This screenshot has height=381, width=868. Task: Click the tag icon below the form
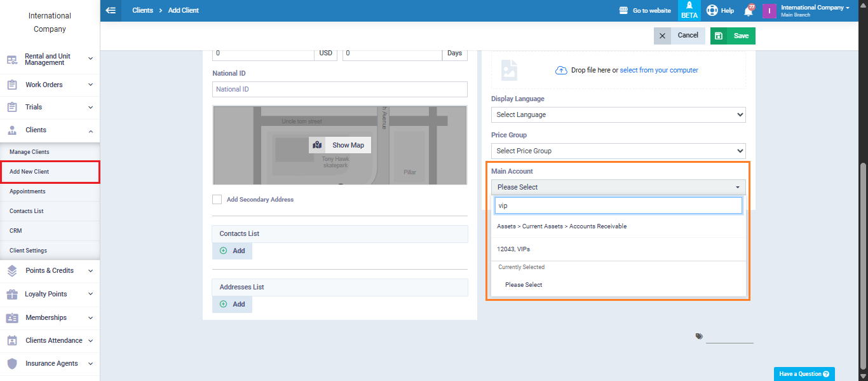[699, 336]
